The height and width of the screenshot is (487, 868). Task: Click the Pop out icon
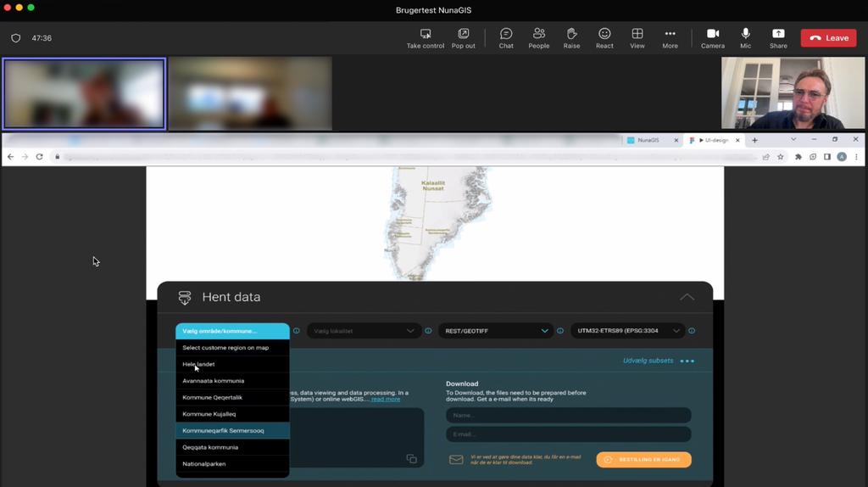tap(463, 37)
